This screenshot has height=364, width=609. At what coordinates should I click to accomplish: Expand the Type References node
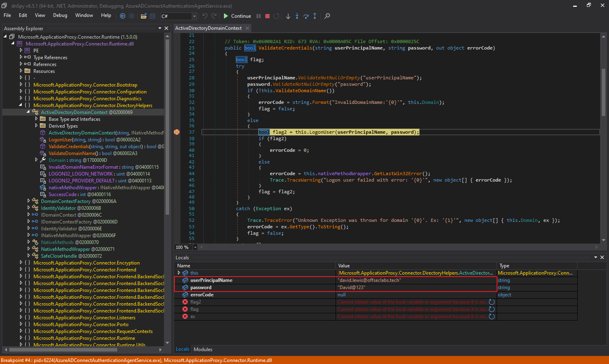21,57
